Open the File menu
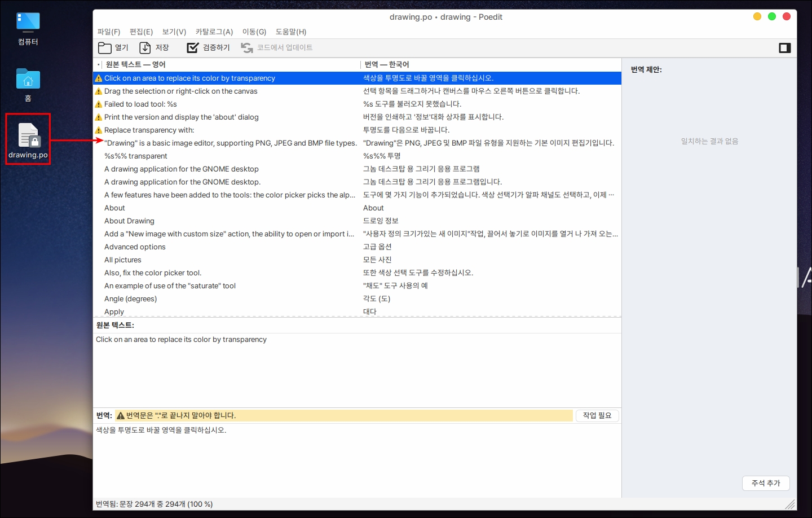Viewport: 812px width, 518px height. click(109, 32)
